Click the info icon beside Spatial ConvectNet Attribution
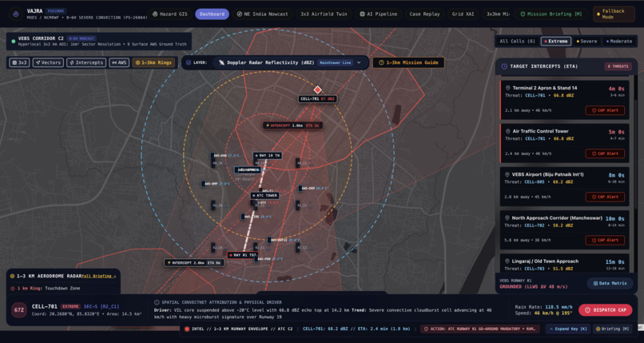Screen dimensions: 644x343 coord(157,302)
